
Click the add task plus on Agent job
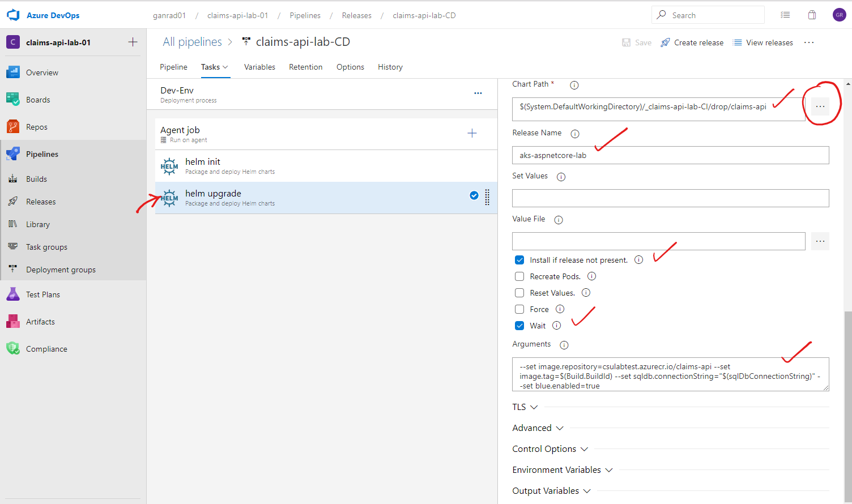point(472,133)
